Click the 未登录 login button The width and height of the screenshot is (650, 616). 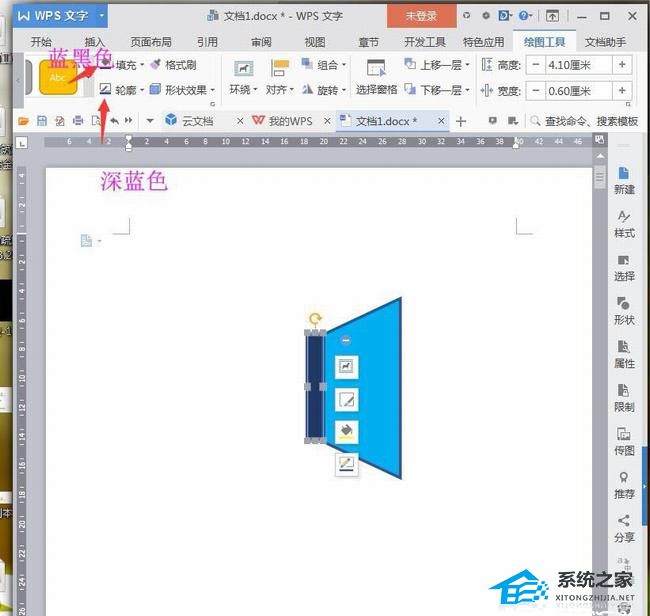point(422,16)
